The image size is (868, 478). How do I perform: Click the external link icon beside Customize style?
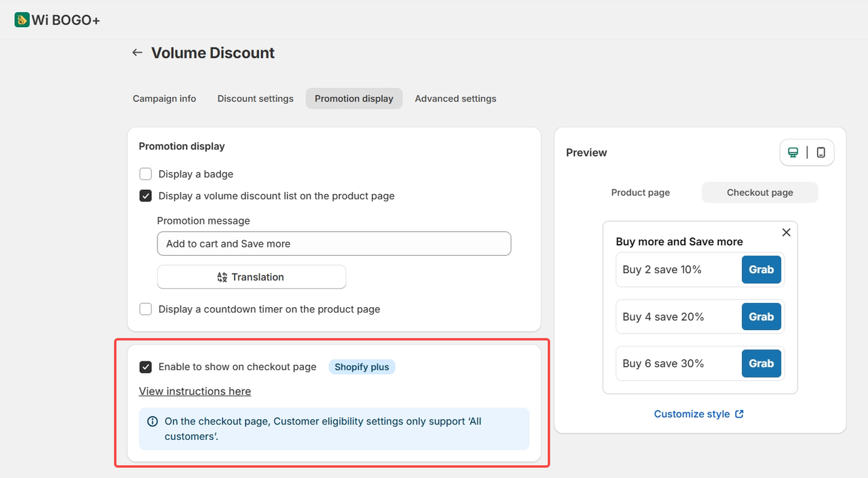[739, 414]
